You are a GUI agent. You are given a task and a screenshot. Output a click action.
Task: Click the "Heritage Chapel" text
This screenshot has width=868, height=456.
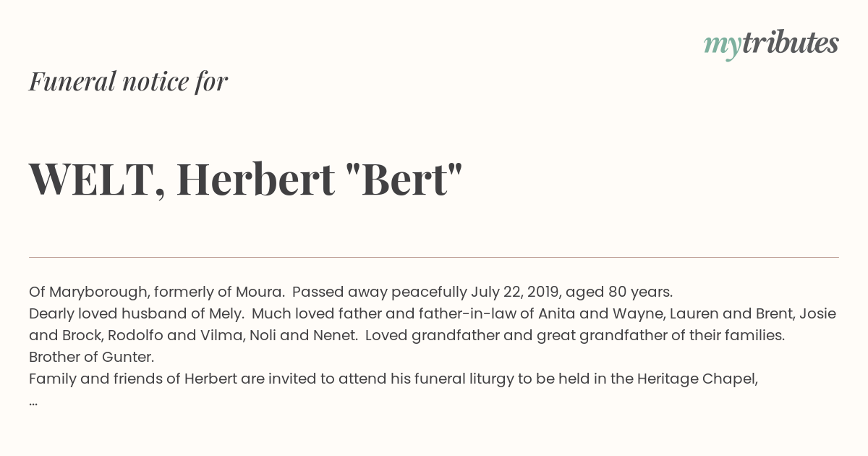(x=697, y=379)
